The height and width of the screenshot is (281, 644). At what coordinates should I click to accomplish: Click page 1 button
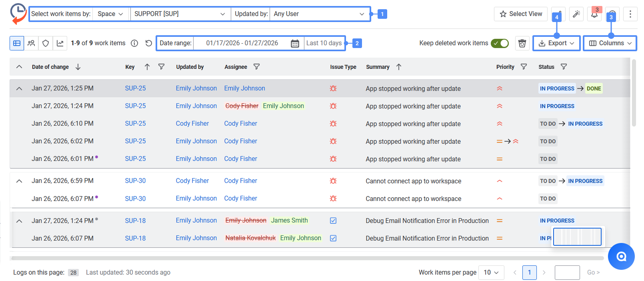(x=530, y=273)
